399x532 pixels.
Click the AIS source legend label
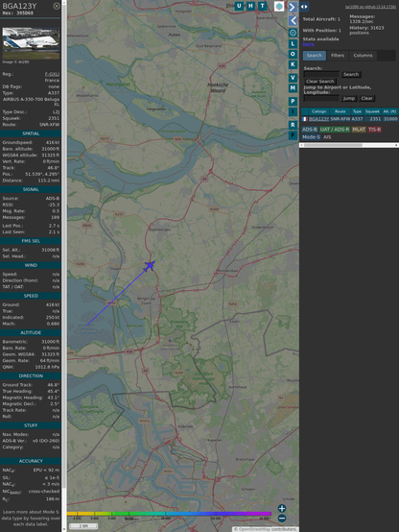click(327, 137)
